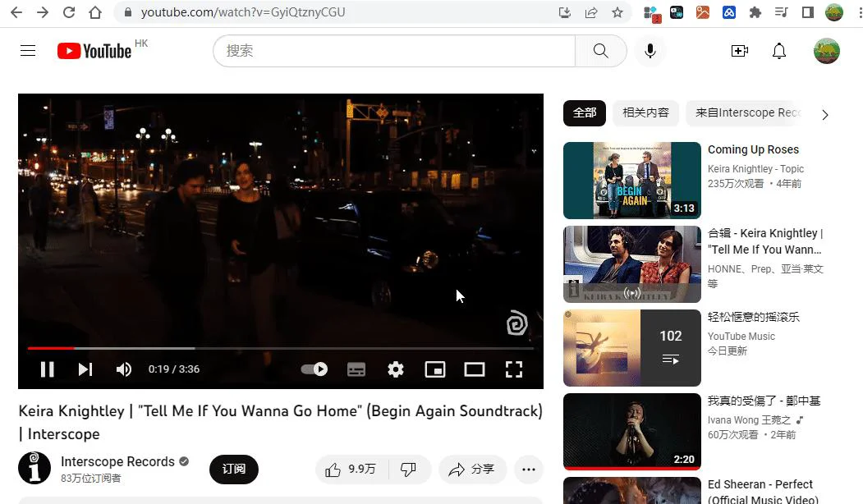Select the 相关内容 filter chip

(x=645, y=112)
